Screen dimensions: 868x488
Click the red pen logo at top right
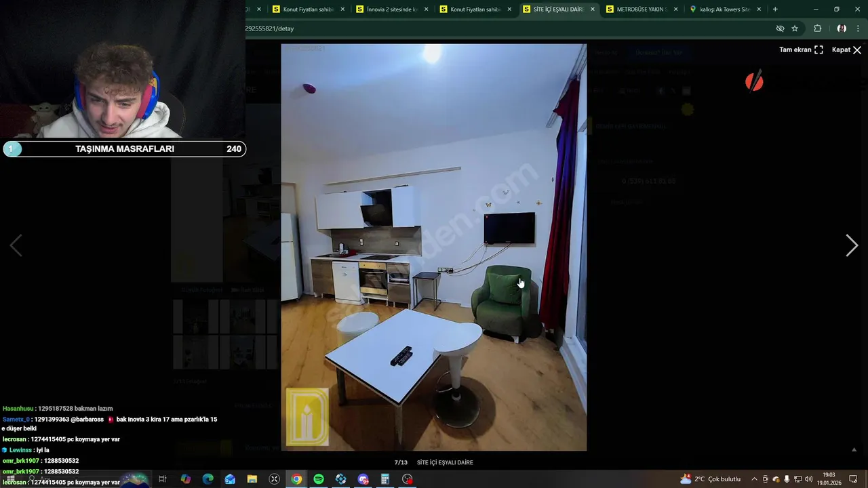point(754,81)
